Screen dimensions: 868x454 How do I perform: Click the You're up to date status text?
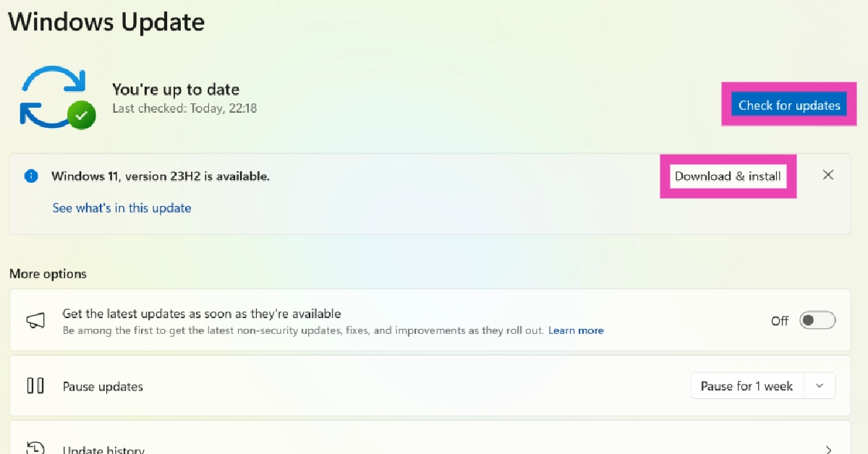click(176, 90)
